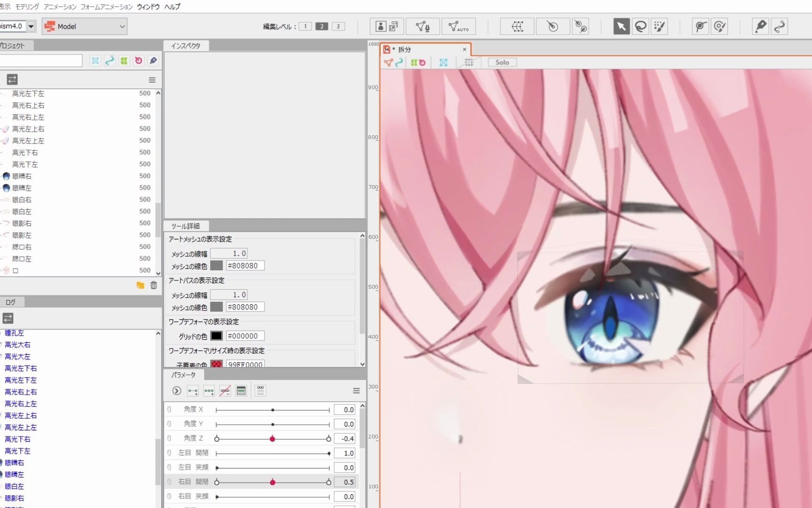Set edit level to 3
812x508 pixels.
(338, 26)
